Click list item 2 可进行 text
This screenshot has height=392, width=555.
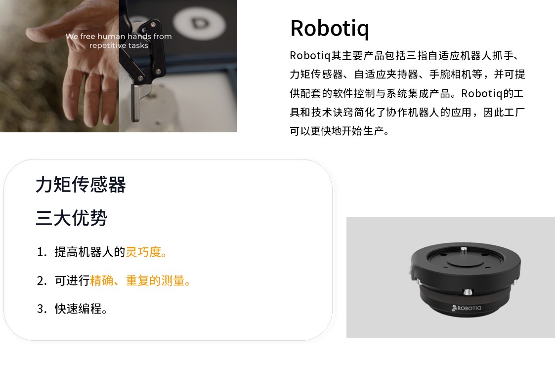point(72,280)
